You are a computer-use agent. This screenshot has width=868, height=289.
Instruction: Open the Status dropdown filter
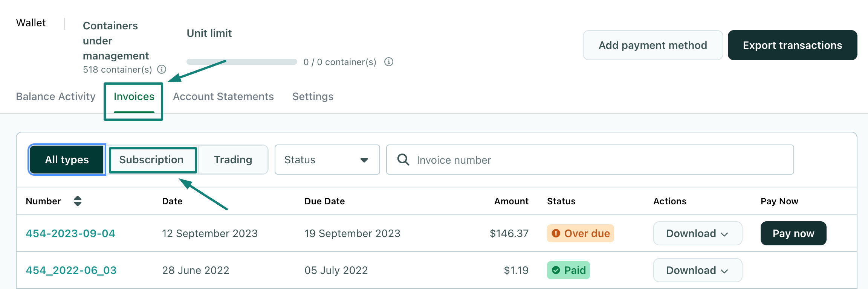click(327, 160)
